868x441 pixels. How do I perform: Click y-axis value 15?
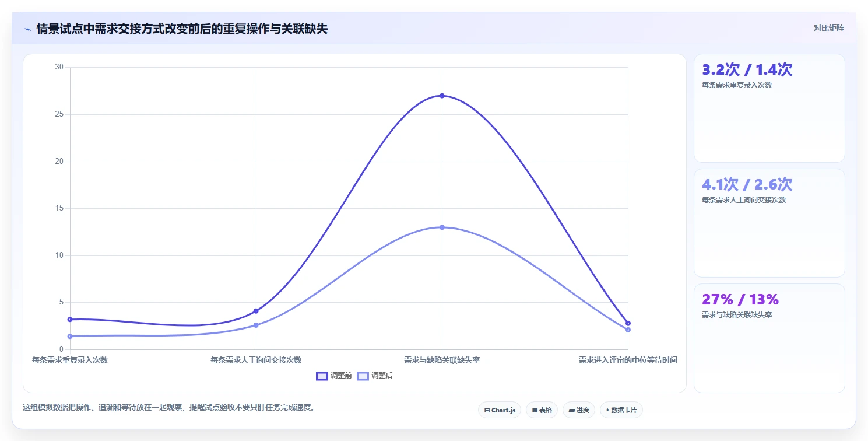[59, 208]
